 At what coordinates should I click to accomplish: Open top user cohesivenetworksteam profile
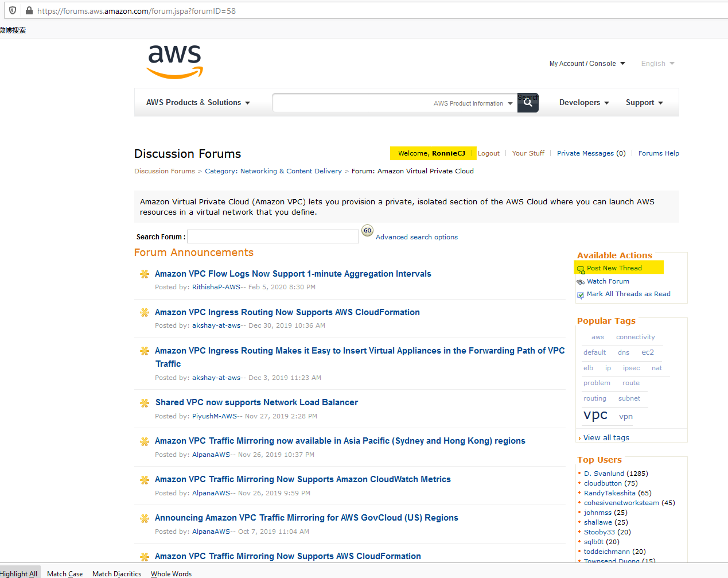tap(622, 503)
